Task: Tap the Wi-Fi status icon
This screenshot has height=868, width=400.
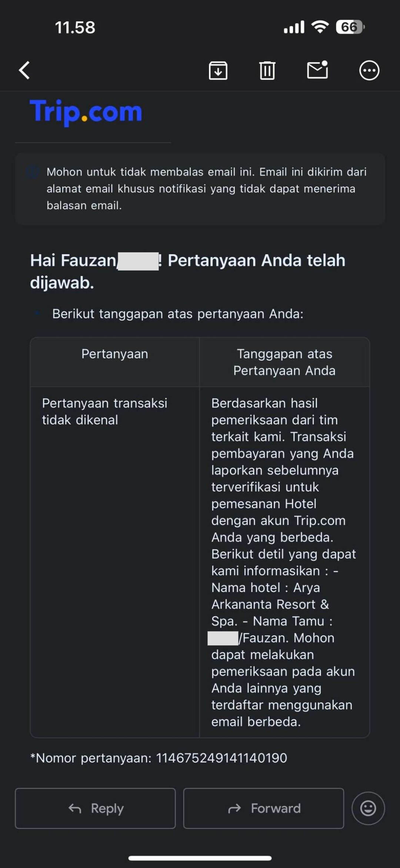Action: click(x=320, y=27)
